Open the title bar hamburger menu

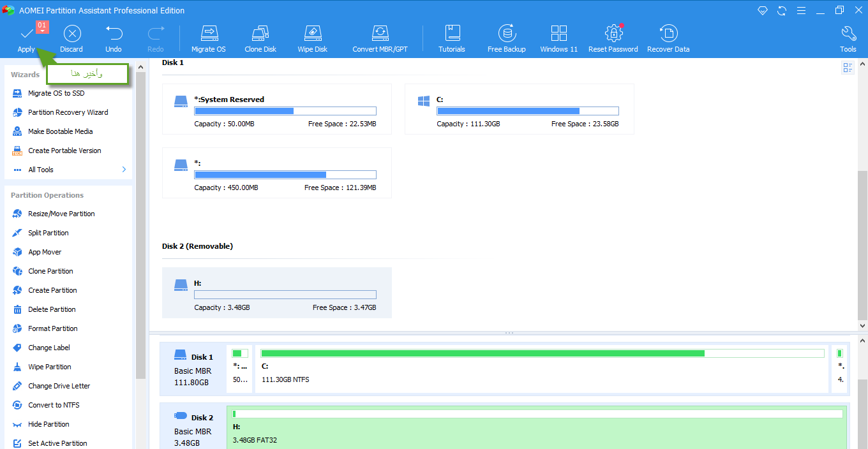(801, 10)
